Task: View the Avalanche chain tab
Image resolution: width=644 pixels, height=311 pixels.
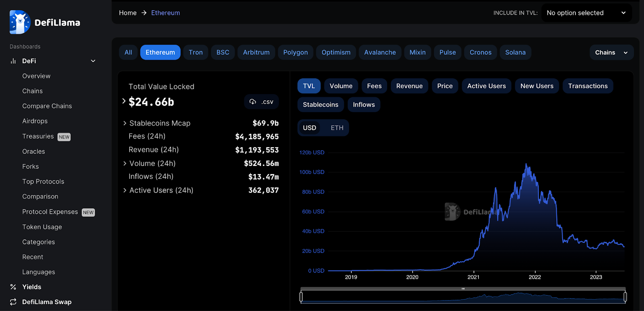Action: (380, 52)
